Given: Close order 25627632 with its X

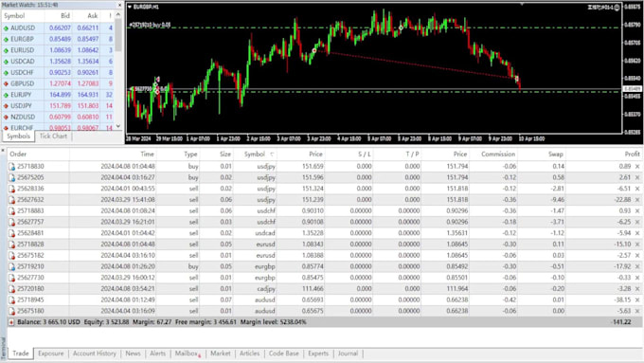Looking at the screenshot, I should click(x=637, y=200).
